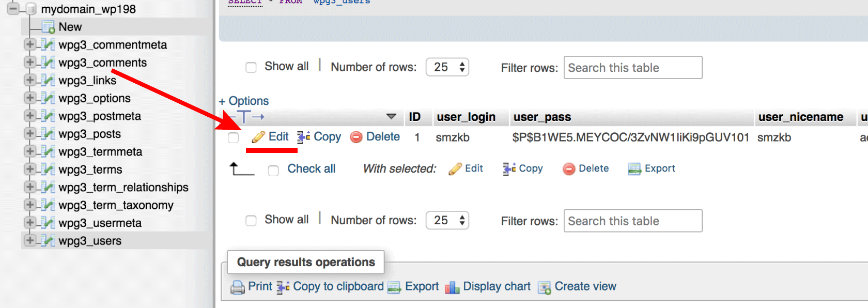
Task: Click the Display chart link
Action: point(497,286)
